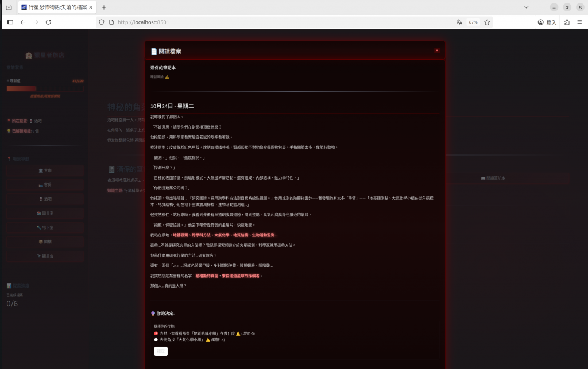Click the crystal ball icon beside 你的決定
This screenshot has height=369, width=588.
153,313
